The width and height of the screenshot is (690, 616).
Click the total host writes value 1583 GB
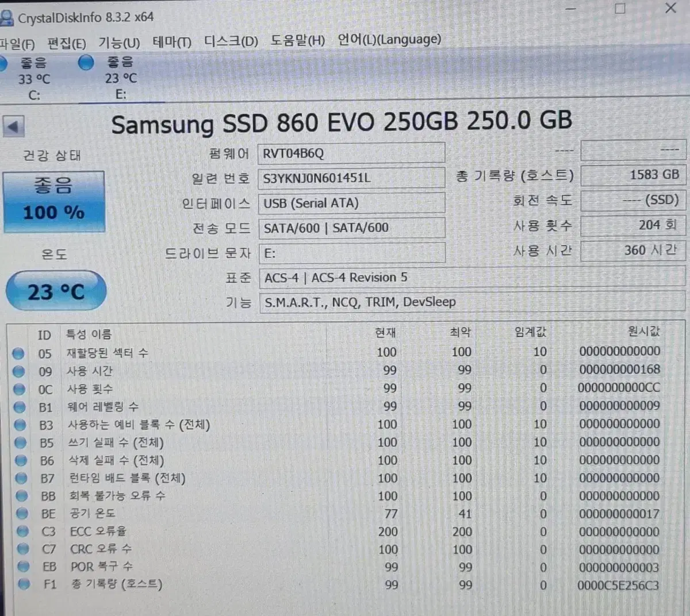point(633,175)
